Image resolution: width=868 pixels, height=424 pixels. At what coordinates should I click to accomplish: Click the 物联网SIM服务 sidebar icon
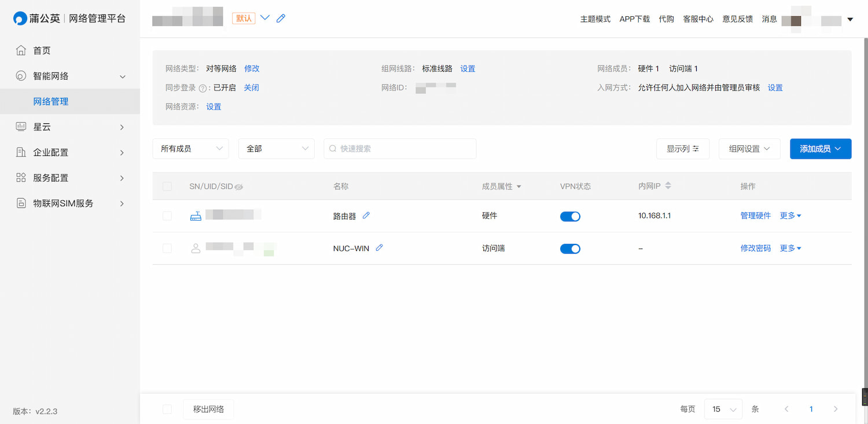20,203
